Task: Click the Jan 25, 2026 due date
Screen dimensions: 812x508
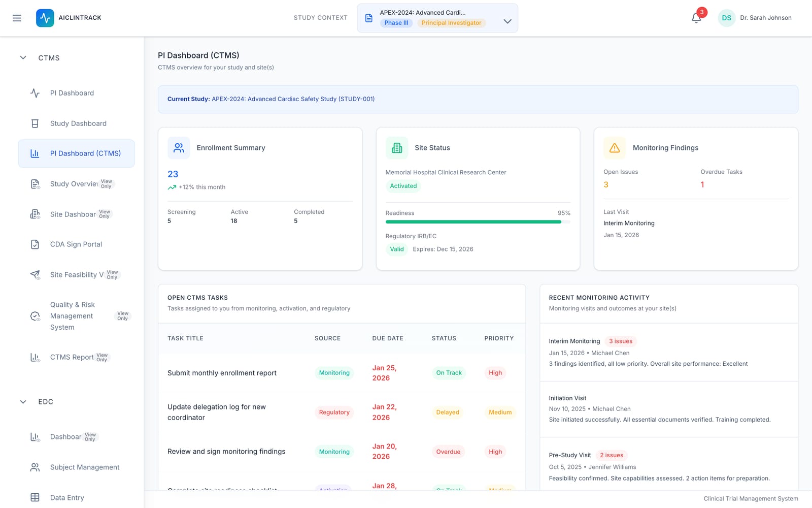Action: coord(384,373)
